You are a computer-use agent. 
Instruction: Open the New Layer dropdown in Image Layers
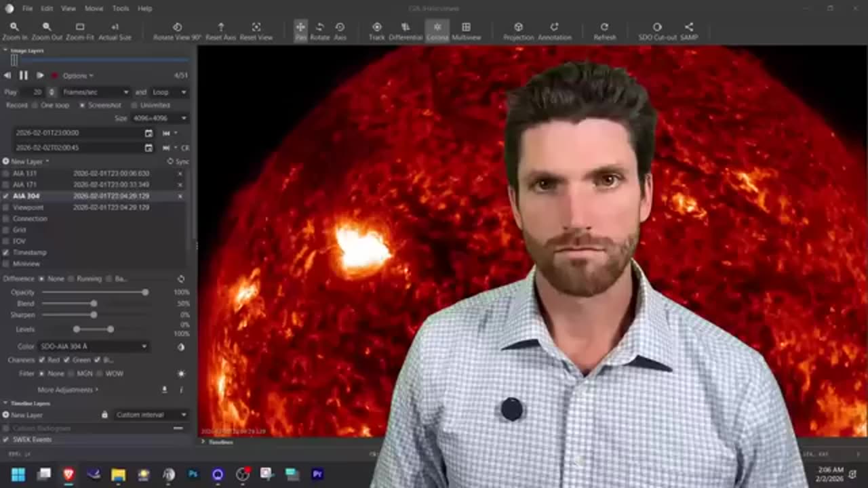[26, 161]
